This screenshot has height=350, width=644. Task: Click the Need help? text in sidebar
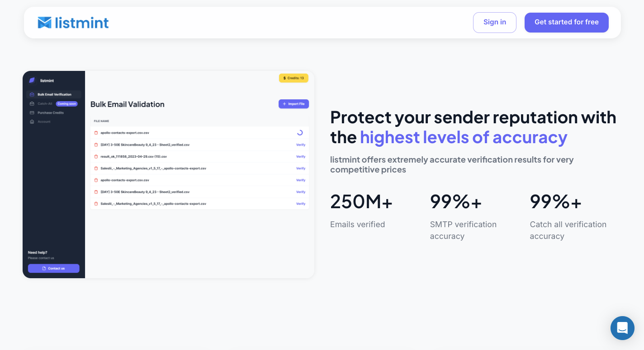click(38, 252)
